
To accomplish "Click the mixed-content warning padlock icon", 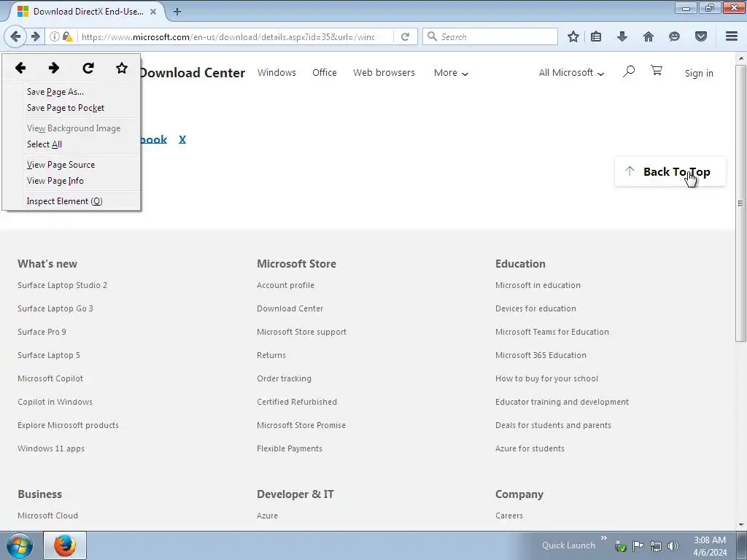I will click(67, 36).
